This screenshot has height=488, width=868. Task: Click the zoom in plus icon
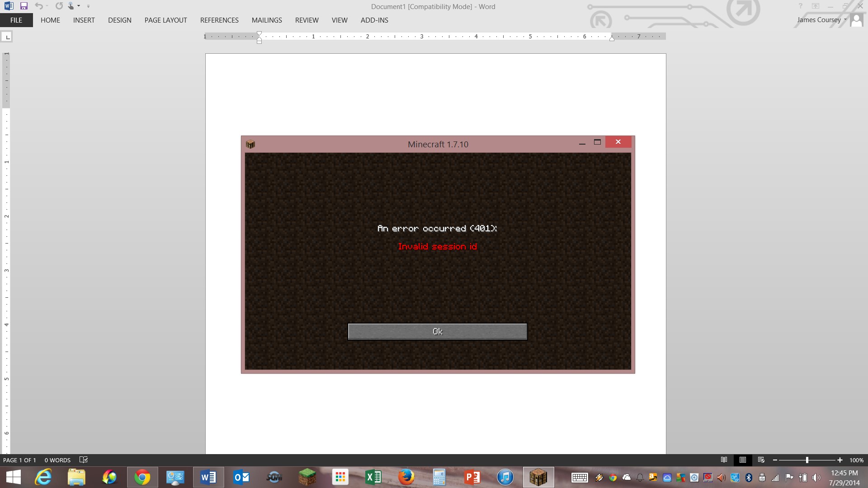840,460
